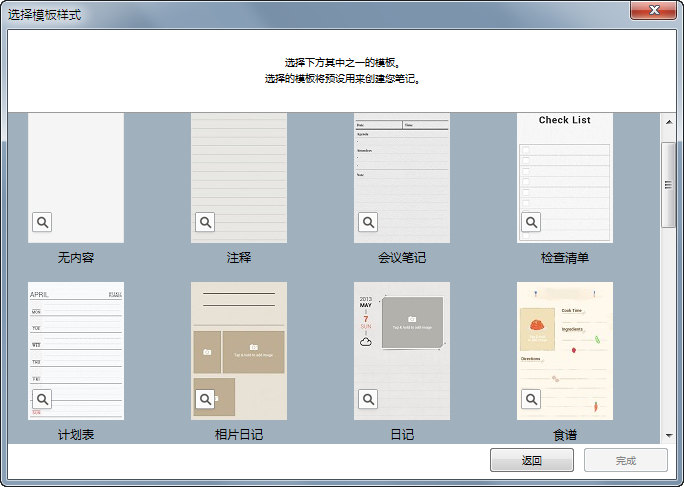This screenshot has width=684, height=487.
Task: Click the scrollbar up arrow
Action: coord(669,122)
